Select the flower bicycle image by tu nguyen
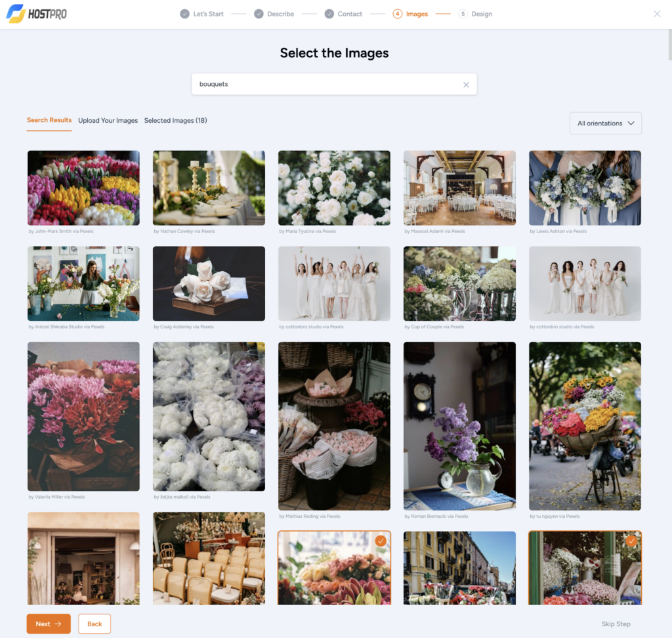This screenshot has width=672, height=638. coord(585,426)
